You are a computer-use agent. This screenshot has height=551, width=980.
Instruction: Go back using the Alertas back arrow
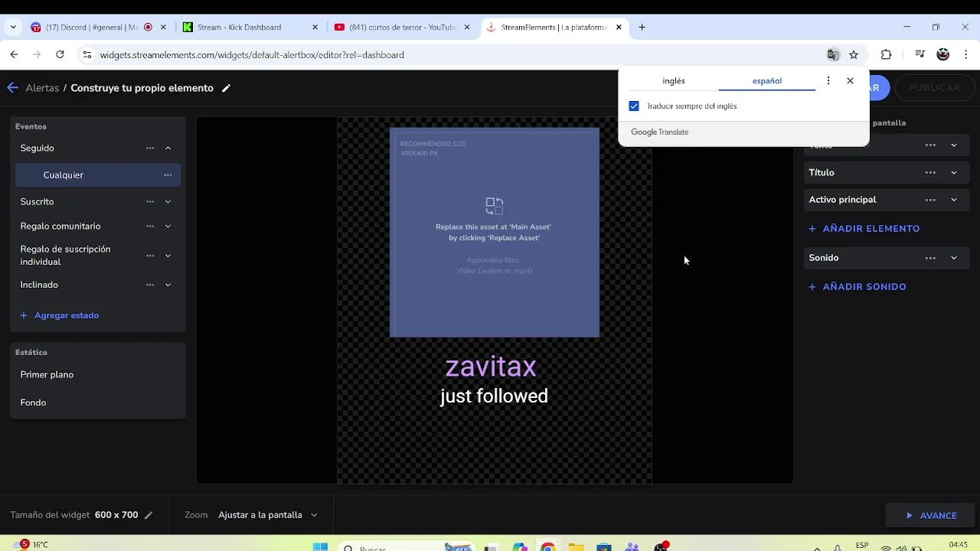(12, 88)
